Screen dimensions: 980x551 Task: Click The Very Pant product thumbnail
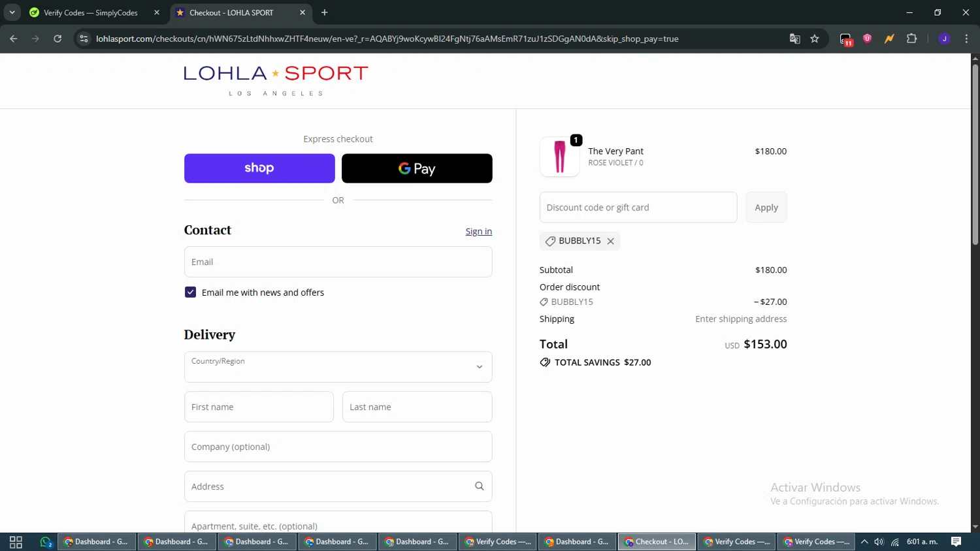pyautogui.click(x=559, y=157)
